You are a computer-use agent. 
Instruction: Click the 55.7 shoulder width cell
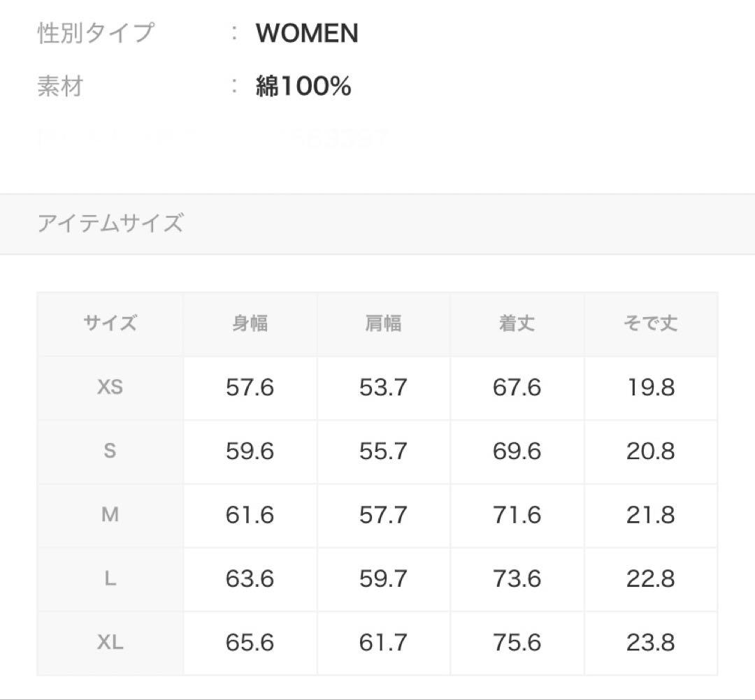[x=383, y=451]
